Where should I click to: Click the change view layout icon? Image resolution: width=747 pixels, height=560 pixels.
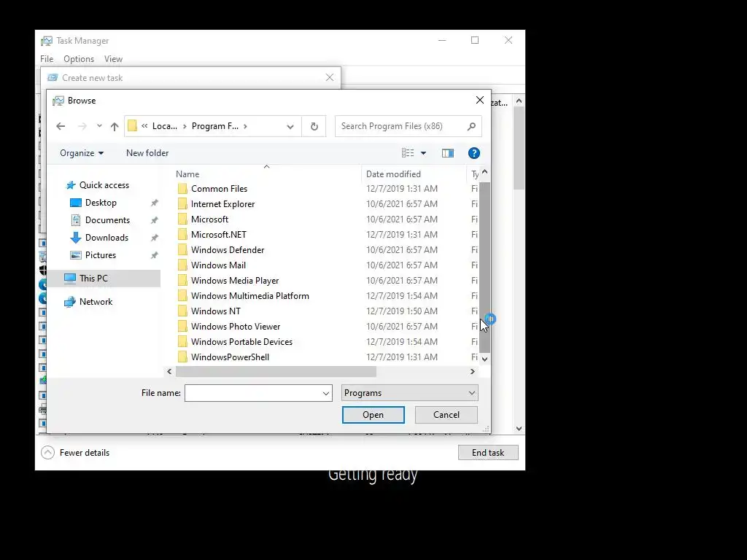(408, 153)
